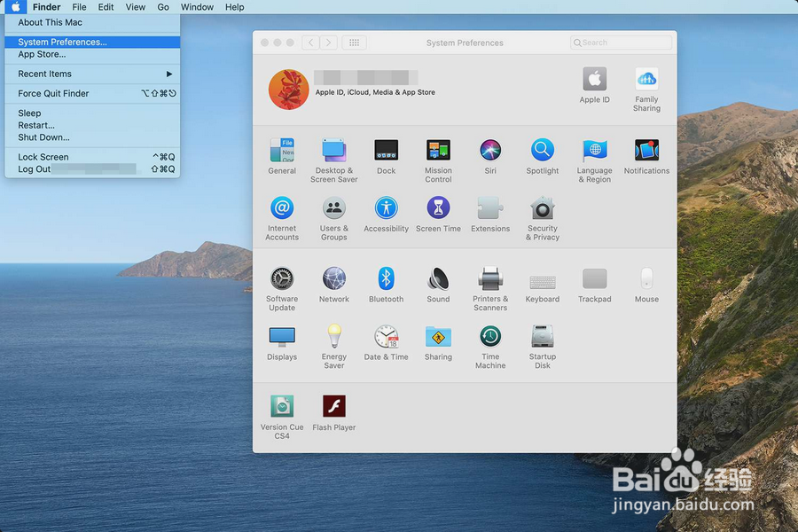Open Language & Region preferences
Screen dimensions: 798x532
click(594, 160)
